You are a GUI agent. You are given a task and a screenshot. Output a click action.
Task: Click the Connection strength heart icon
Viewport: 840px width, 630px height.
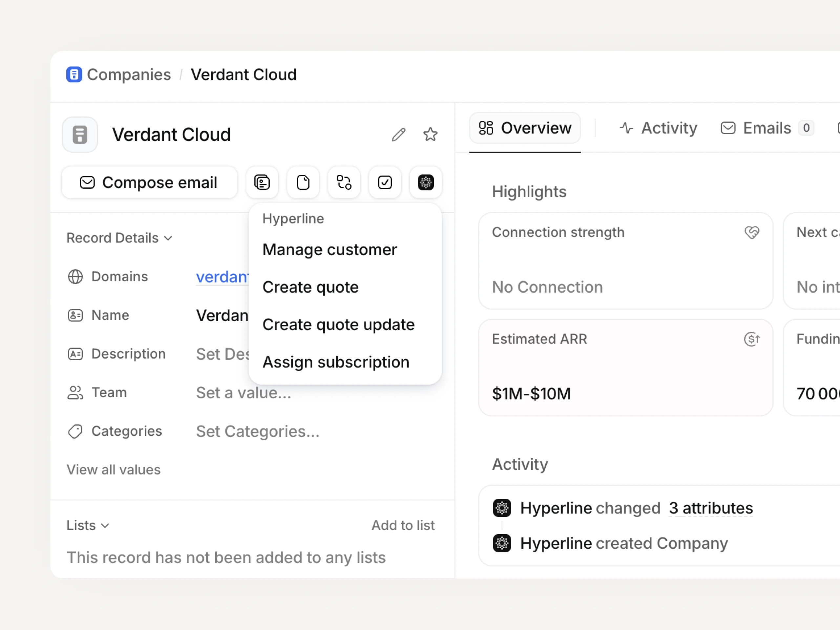[751, 232]
